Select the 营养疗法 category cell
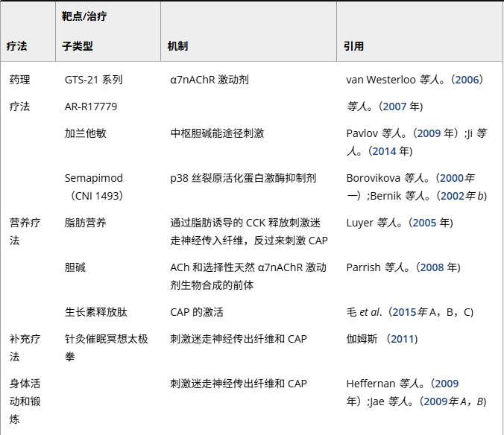The image size is (504, 435). [x=25, y=231]
